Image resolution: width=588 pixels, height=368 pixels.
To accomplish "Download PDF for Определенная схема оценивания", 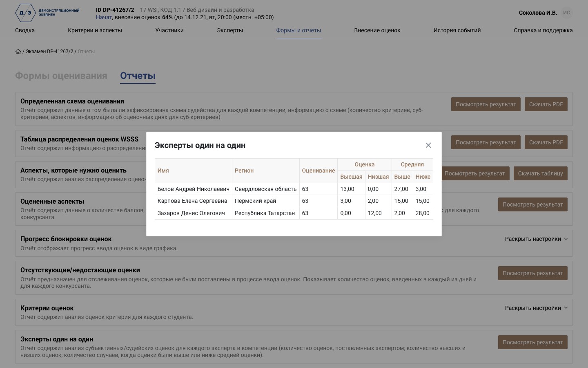I will (546, 104).
